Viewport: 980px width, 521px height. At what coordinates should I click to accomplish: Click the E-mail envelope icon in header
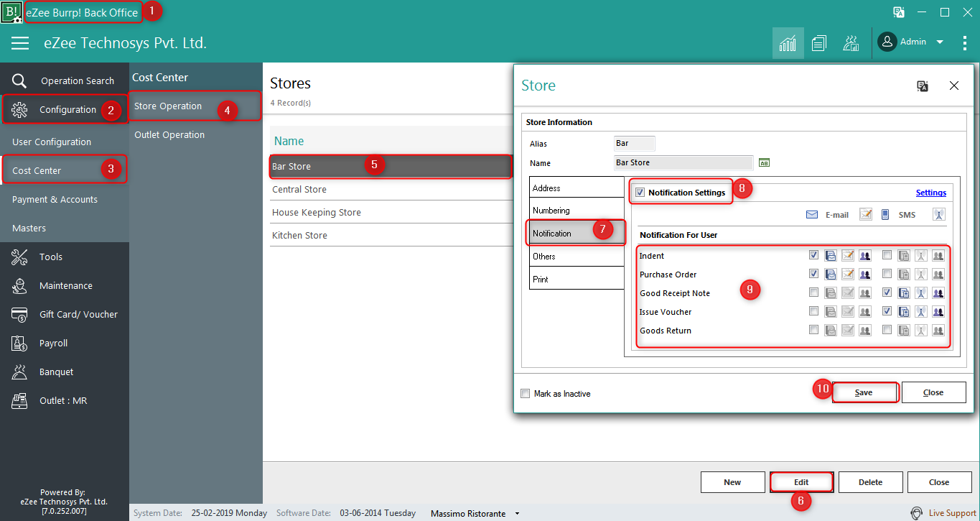pos(812,214)
